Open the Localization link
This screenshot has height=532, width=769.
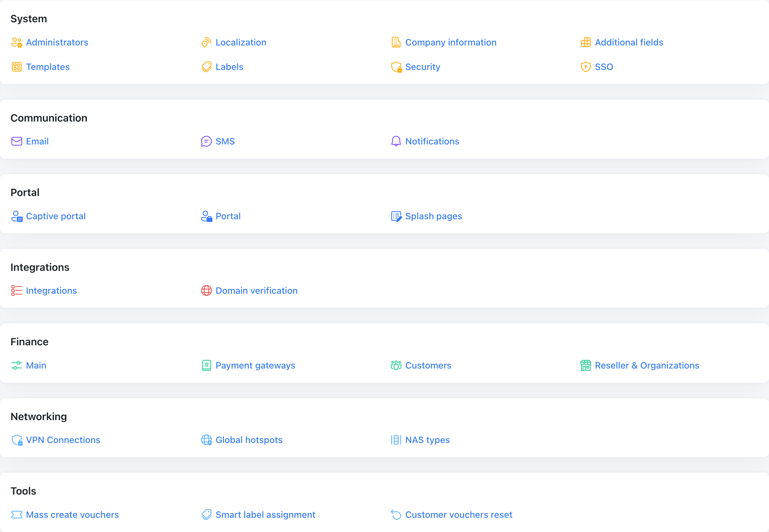tap(241, 42)
